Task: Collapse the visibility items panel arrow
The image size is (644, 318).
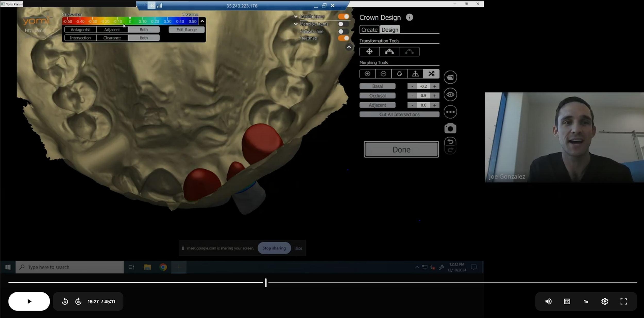Action: coord(349,47)
